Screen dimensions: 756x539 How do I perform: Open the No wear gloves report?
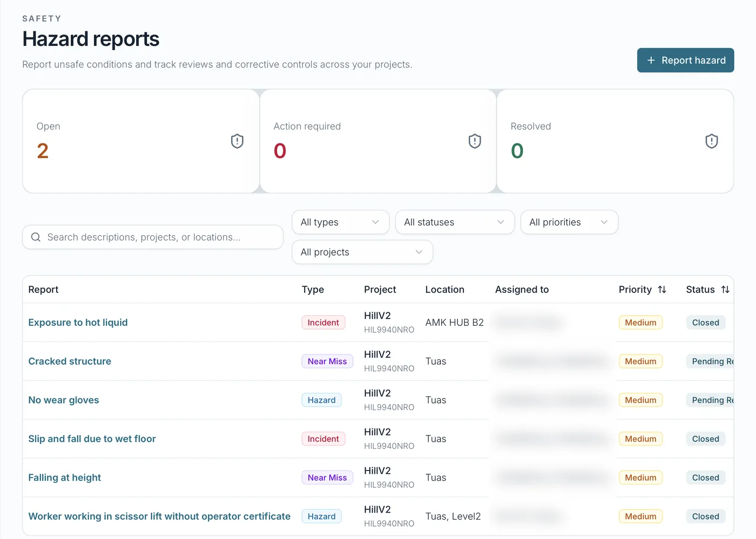(x=64, y=400)
